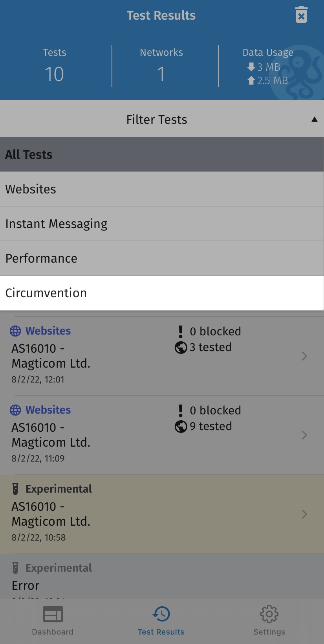Open chevron of 11:09 Websites result
324x644 pixels.
[304, 435]
